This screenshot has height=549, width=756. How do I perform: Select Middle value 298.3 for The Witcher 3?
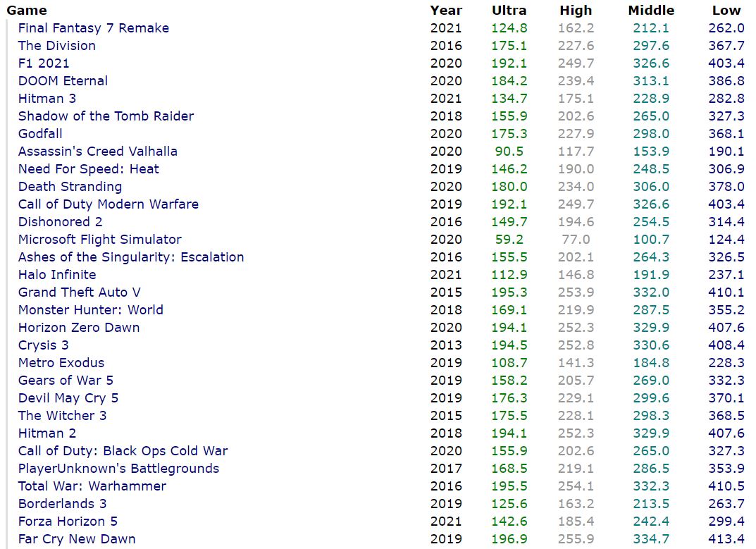[651, 416]
